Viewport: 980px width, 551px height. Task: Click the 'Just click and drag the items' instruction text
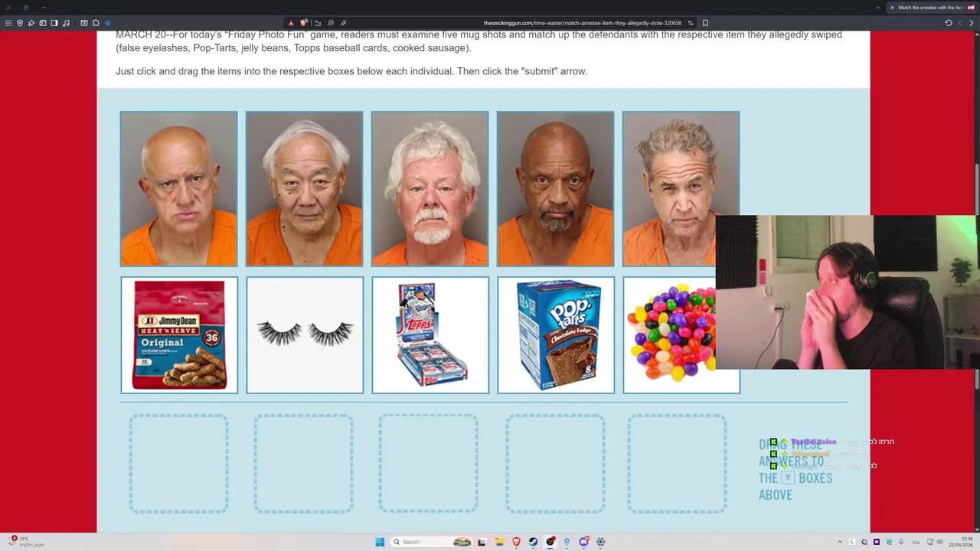[x=351, y=71]
